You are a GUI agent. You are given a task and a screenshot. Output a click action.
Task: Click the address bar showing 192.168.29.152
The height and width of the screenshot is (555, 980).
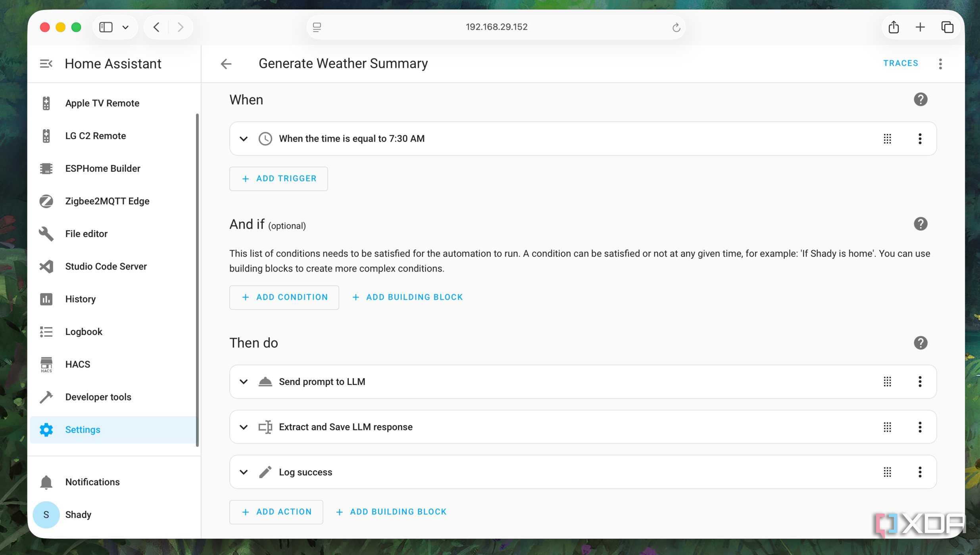click(x=496, y=27)
